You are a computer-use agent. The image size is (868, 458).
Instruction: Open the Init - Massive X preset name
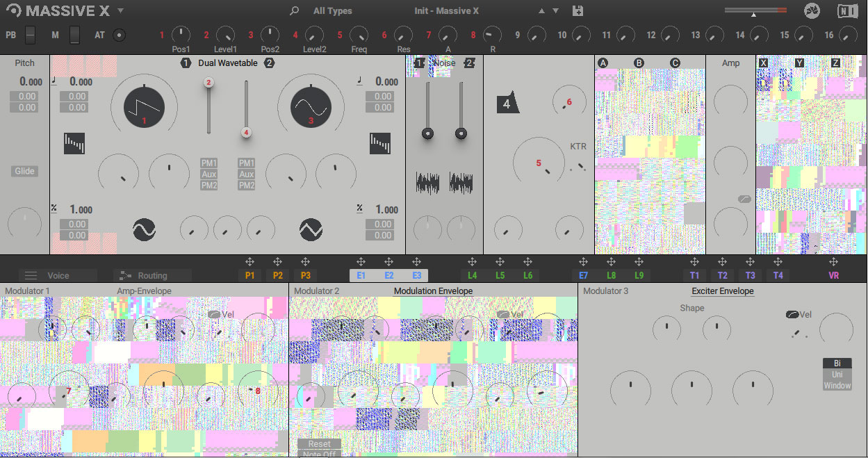click(x=446, y=11)
